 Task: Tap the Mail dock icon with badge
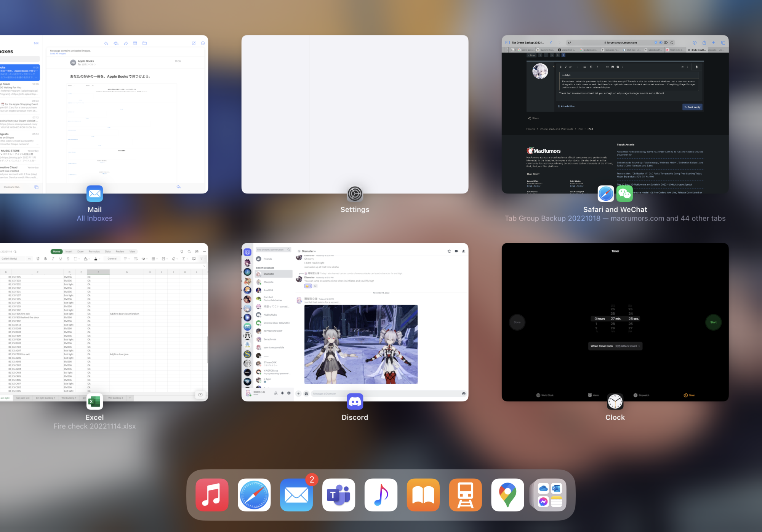tap(296, 495)
